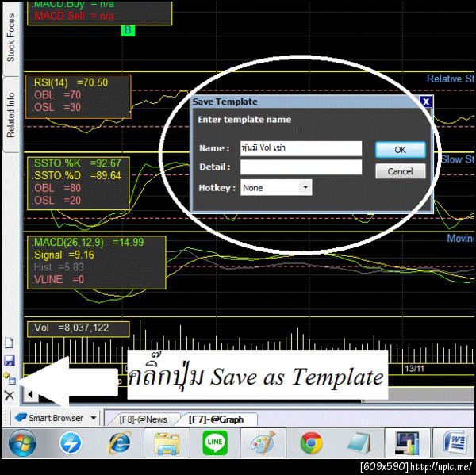Open the Related Info side tab
The image size is (476, 475).
coord(11,115)
